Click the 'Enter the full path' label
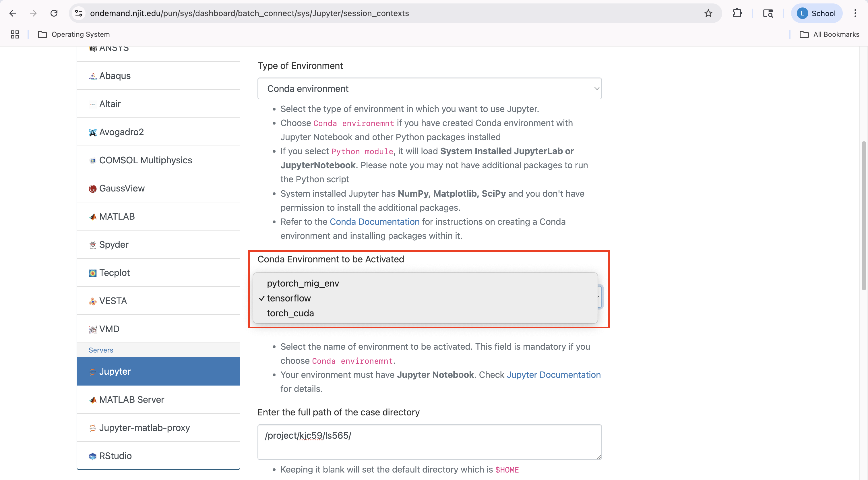Viewport: 868px width, 480px height. [x=338, y=412]
